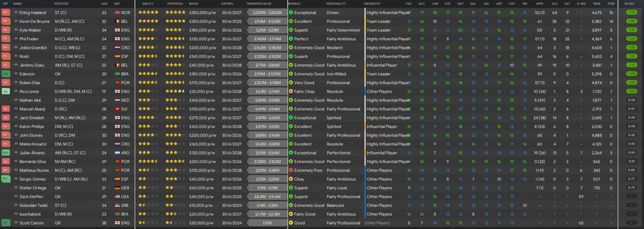Sort by the Transfer Value column header

258,4
